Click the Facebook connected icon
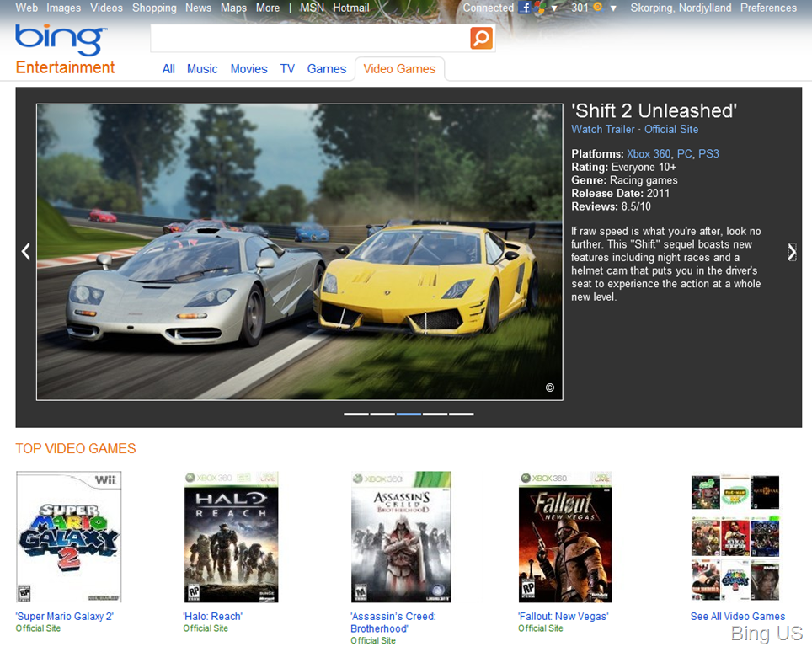 point(525,8)
